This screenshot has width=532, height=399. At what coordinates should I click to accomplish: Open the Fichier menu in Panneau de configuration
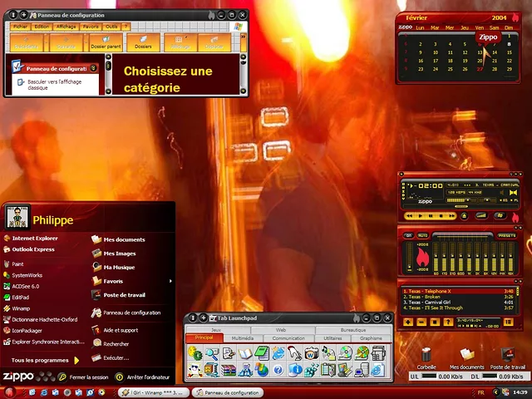pyautogui.click(x=19, y=27)
